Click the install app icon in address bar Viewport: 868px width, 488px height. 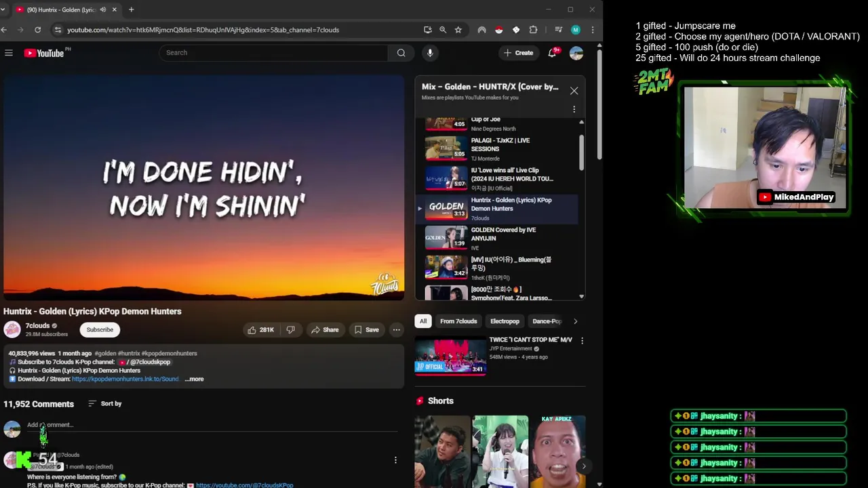click(x=427, y=30)
